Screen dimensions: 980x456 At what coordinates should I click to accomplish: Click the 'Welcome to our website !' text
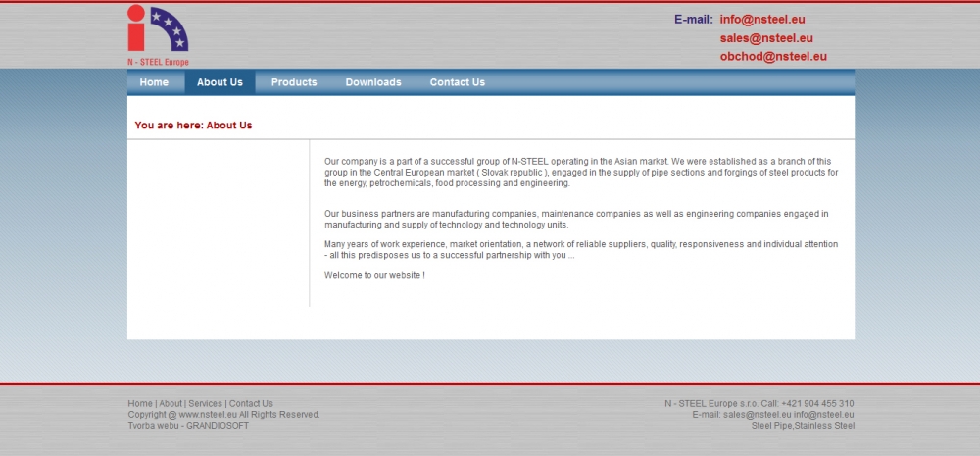tap(374, 275)
